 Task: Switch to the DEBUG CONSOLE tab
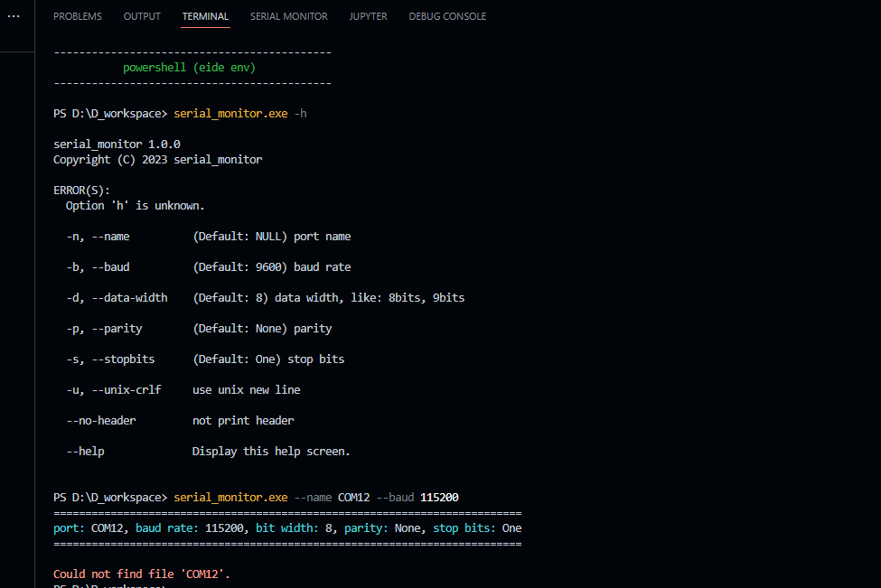point(447,15)
